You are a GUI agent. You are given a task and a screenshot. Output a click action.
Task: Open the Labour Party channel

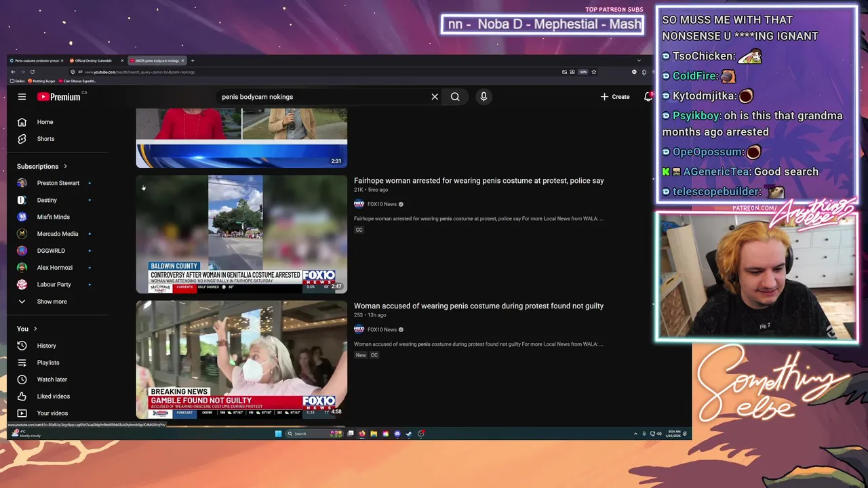pyautogui.click(x=54, y=285)
